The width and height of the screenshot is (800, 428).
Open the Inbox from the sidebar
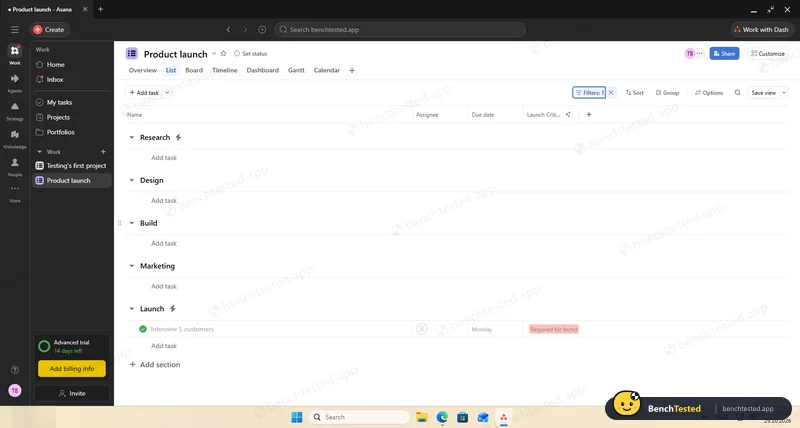coord(55,80)
